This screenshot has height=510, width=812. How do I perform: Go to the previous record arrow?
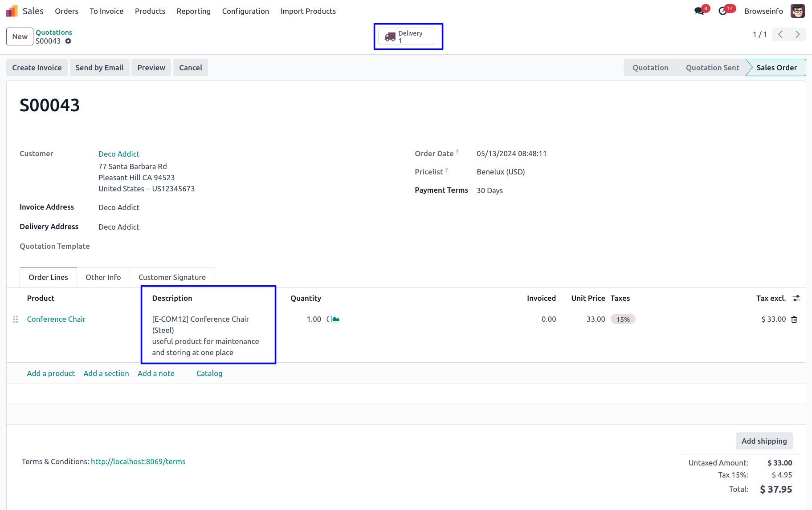pyautogui.click(x=780, y=34)
